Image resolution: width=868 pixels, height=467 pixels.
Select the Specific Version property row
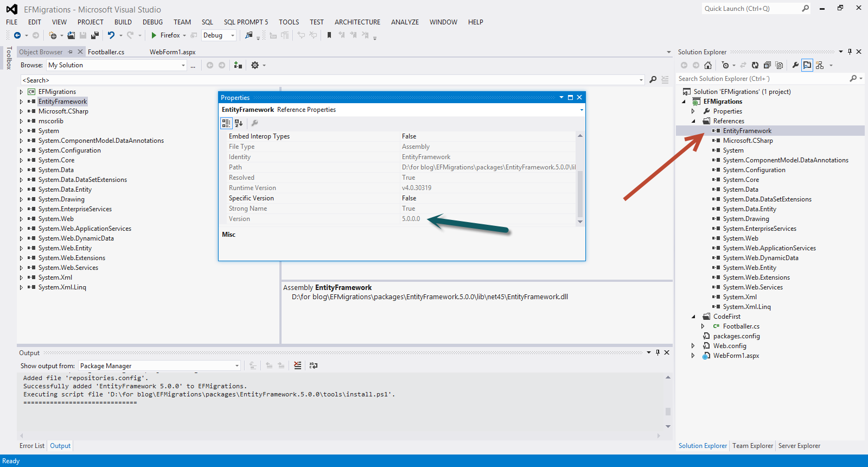click(x=401, y=198)
